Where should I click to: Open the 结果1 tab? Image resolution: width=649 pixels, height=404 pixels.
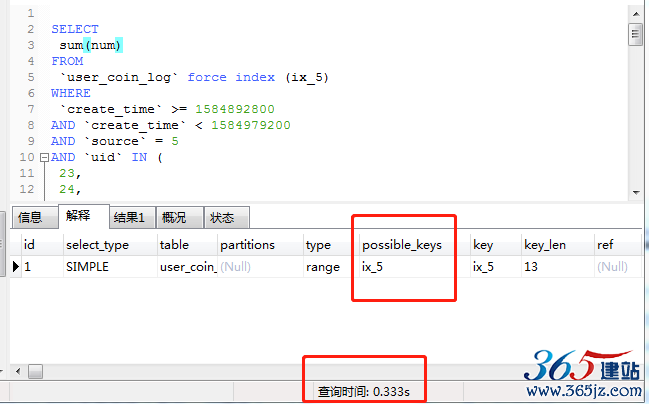[x=129, y=218]
